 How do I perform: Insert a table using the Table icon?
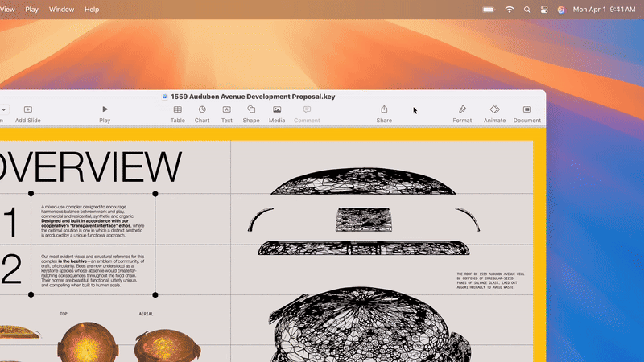pos(177,109)
